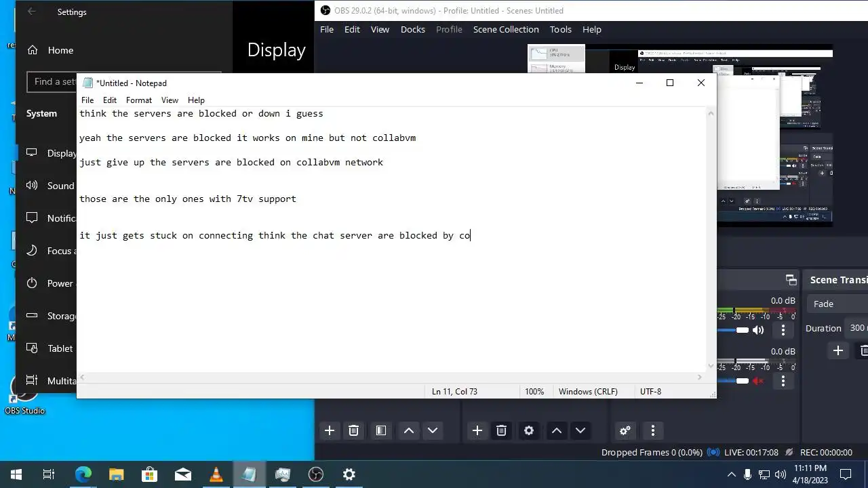Open Mail app from taskbar
The width and height of the screenshot is (868, 488).
tap(182, 474)
